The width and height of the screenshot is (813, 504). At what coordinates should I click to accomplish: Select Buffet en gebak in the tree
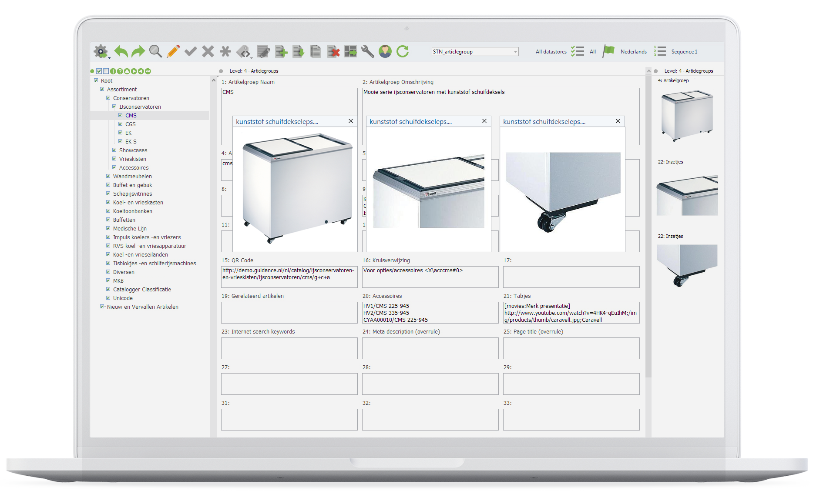tap(132, 185)
